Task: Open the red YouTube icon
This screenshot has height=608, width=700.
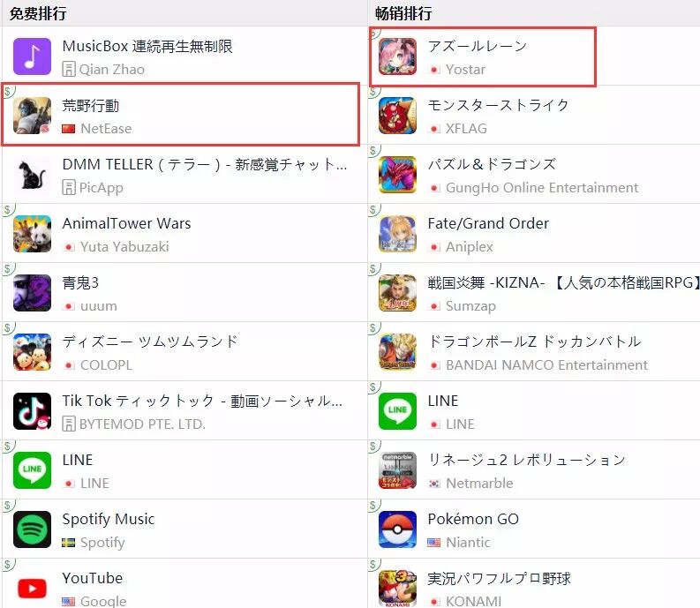Action: [32, 589]
